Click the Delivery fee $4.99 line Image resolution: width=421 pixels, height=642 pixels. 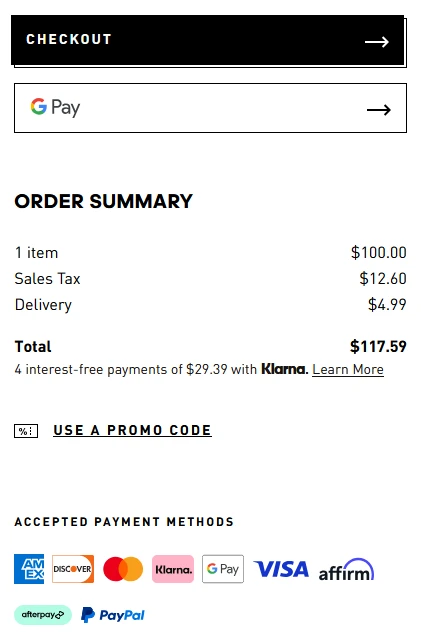[x=210, y=305]
